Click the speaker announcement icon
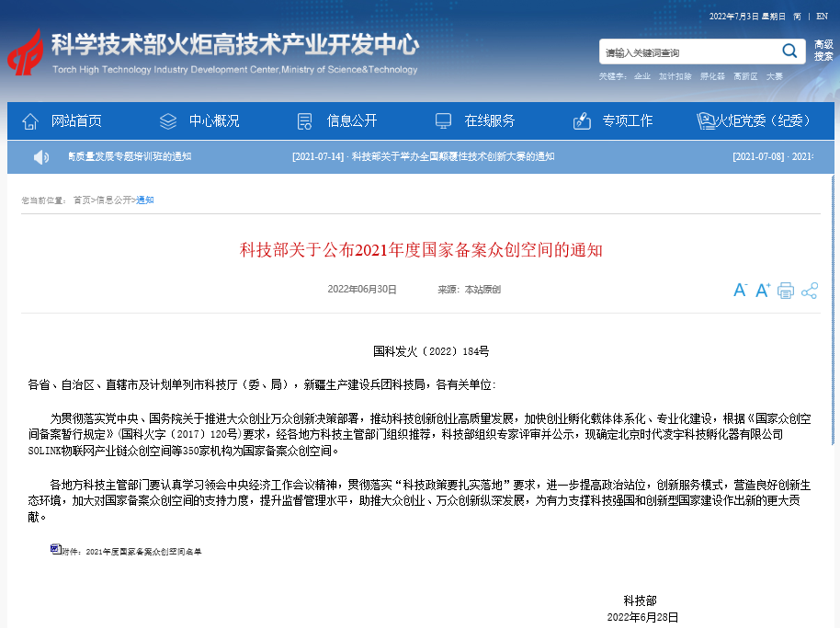 pos(41,157)
